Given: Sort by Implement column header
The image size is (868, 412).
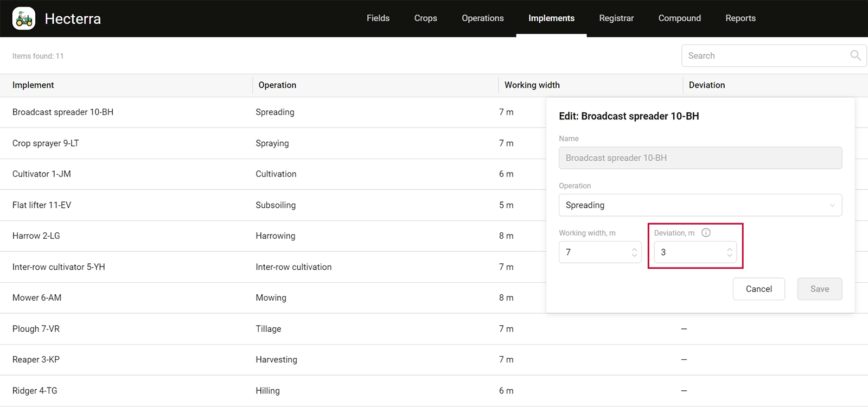Looking at the screenshot, I should (33, 85).
